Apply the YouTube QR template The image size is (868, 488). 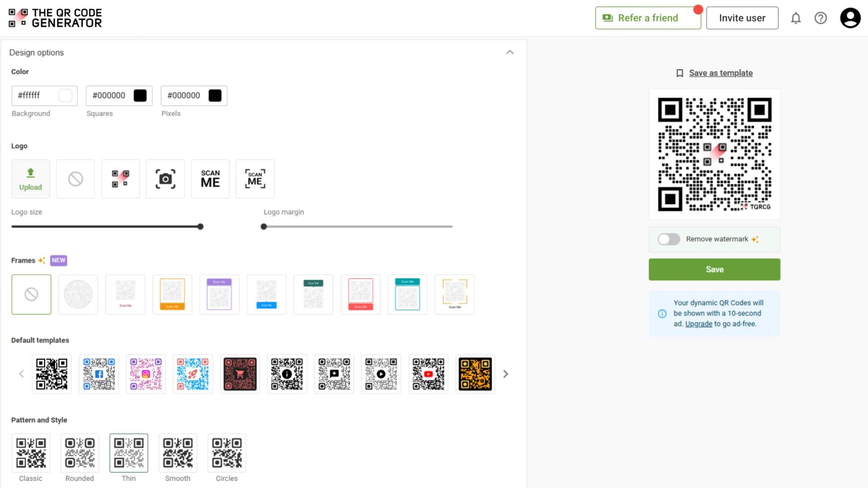[x=428, y=374]
